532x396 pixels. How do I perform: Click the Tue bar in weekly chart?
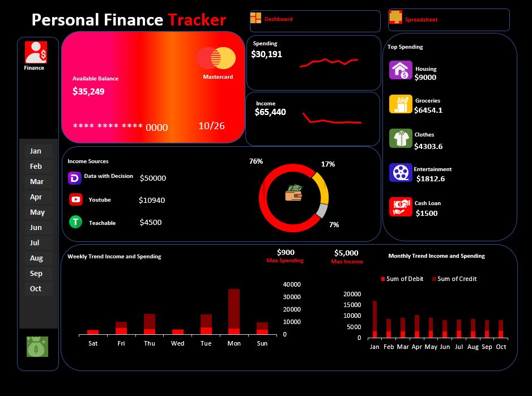coord(206,324)
